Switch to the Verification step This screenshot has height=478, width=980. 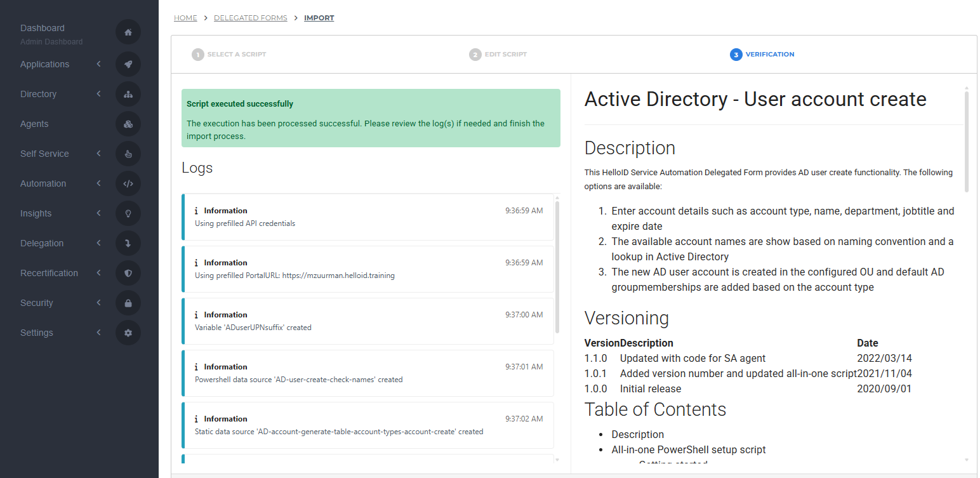point(762,55)
